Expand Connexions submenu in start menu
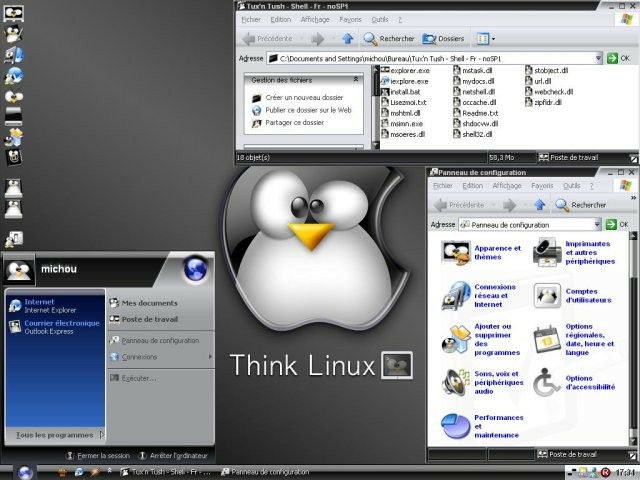This screenshot has height=480, width=640. 161,357
